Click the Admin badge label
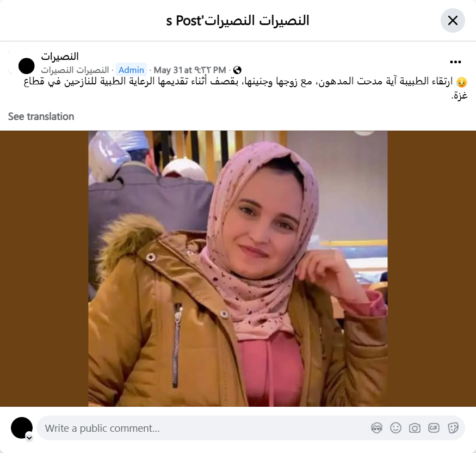The width and height of the screenshot is (476, 453). (x=131, y=70)
